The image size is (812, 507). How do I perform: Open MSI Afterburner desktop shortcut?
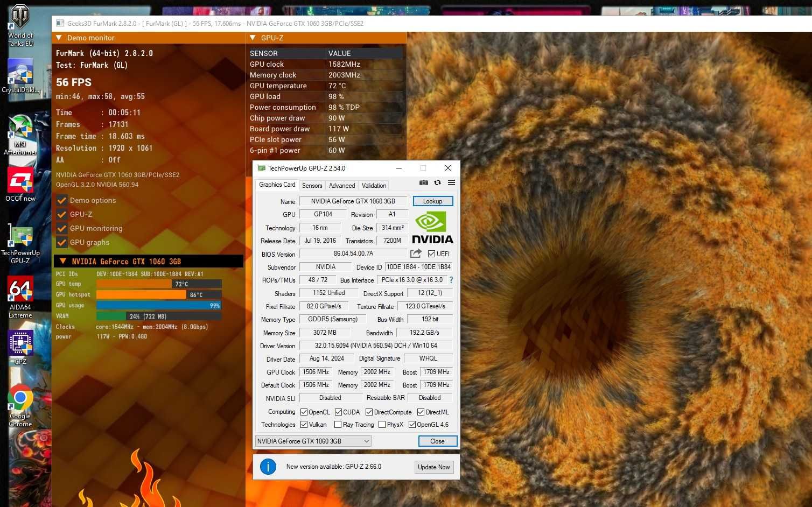click(20, 135)
